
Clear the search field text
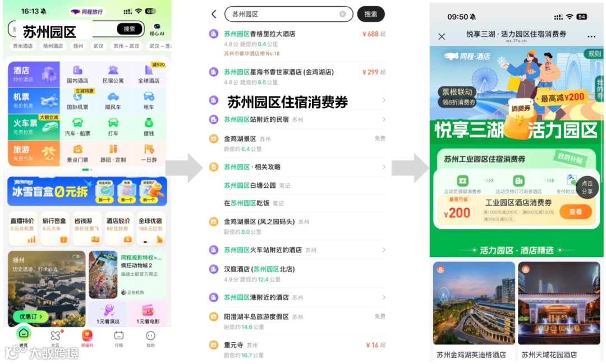click(x=342, y=14)
